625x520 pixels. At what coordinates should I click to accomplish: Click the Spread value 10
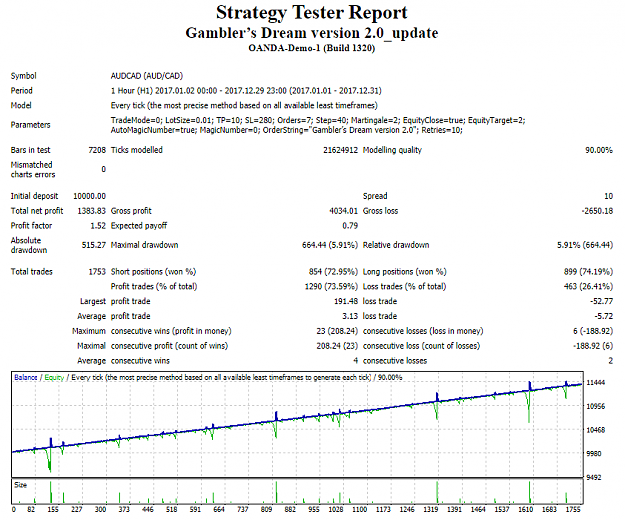(x=608, y=196)
